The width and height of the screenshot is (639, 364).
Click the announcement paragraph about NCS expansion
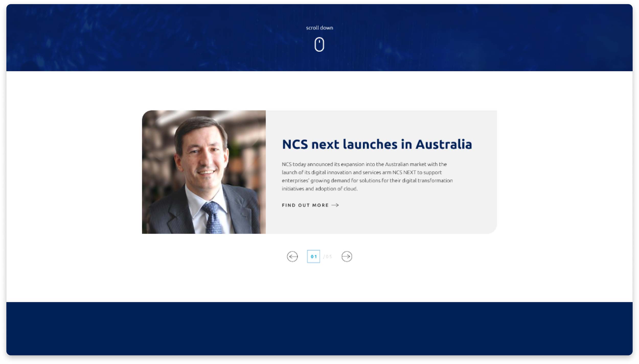click(367, 176)
